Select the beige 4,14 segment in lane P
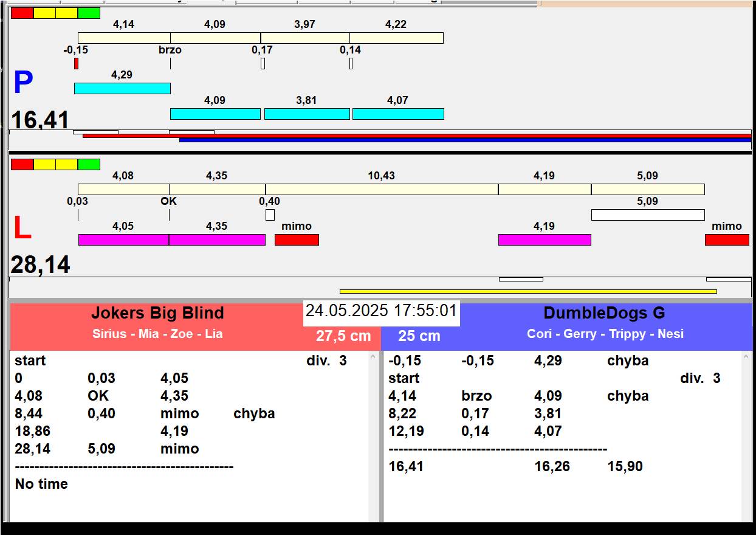The image size is (756, 535). [124, 38]
